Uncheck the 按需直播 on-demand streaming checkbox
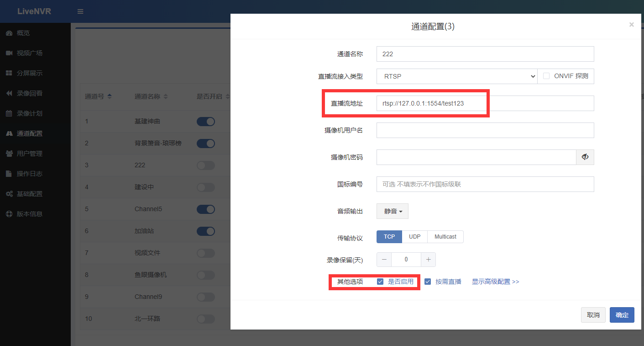This screenshot has width=644, height=346. click(427, 282)
